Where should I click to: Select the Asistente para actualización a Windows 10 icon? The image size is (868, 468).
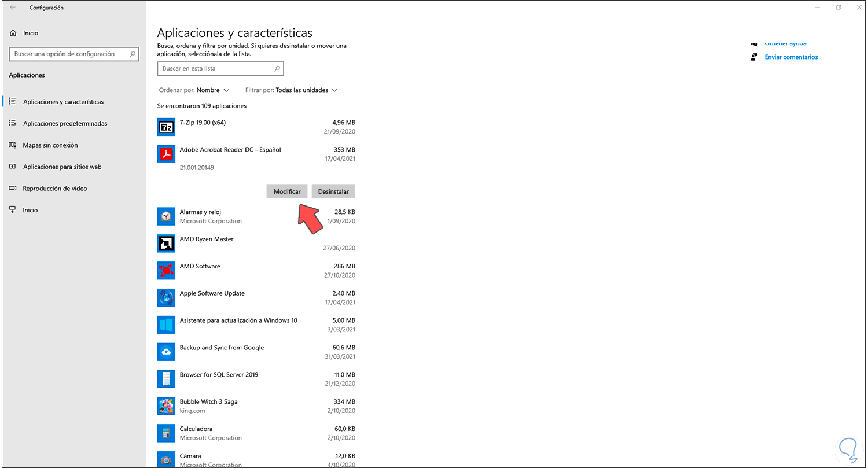pyautogui.click(x=166, y=325)
